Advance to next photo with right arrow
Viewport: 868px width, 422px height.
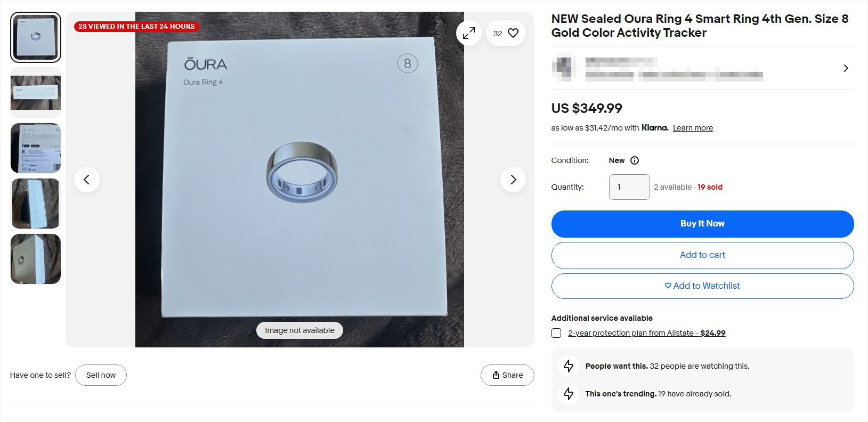click(x=513, y=180)
